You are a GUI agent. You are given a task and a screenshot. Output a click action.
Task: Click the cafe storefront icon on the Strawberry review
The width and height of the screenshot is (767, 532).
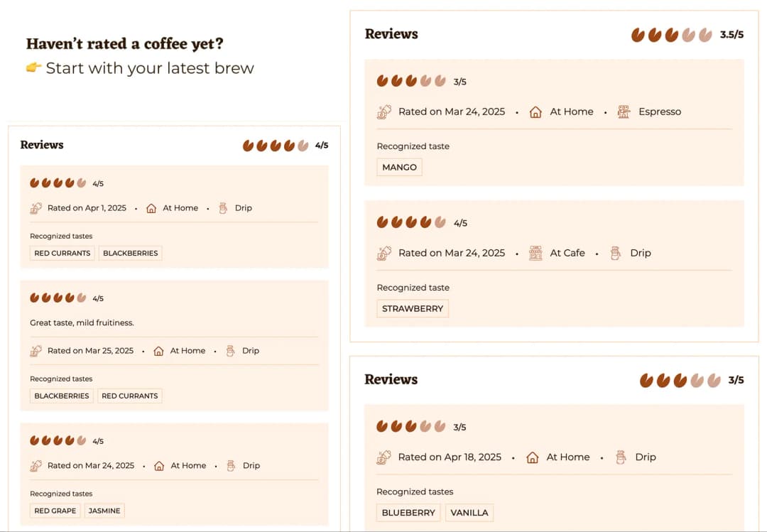[x=535, y=253]
